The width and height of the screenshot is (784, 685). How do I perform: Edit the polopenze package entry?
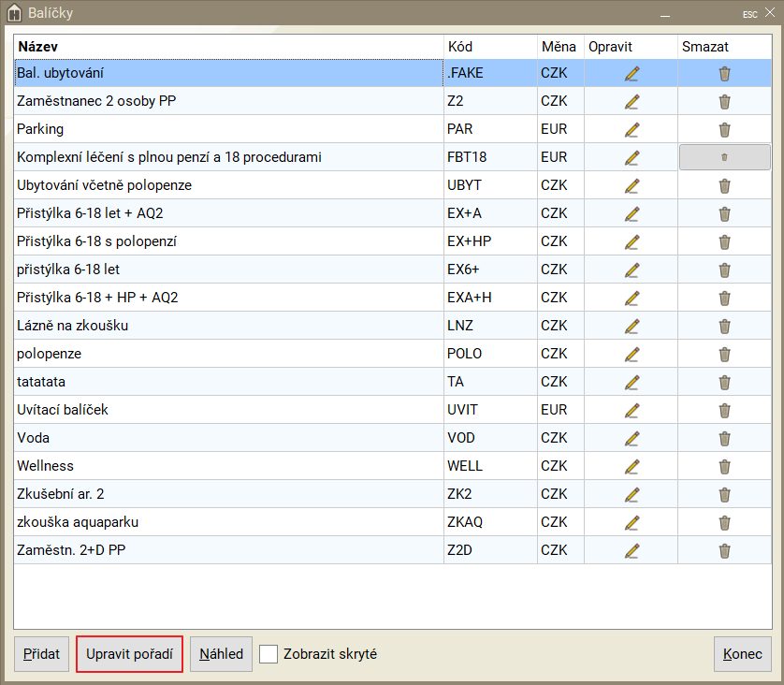pos(632,354)
